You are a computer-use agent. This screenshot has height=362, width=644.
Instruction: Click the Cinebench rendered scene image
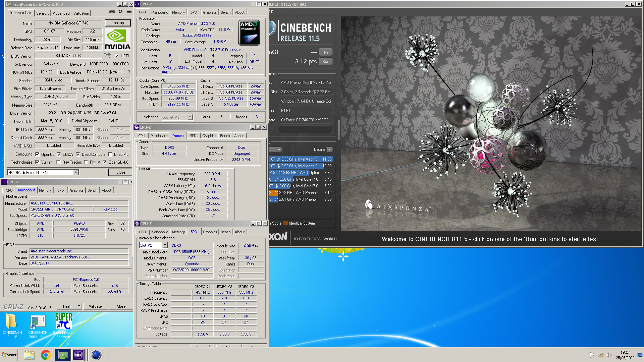(x=491, y=124)
